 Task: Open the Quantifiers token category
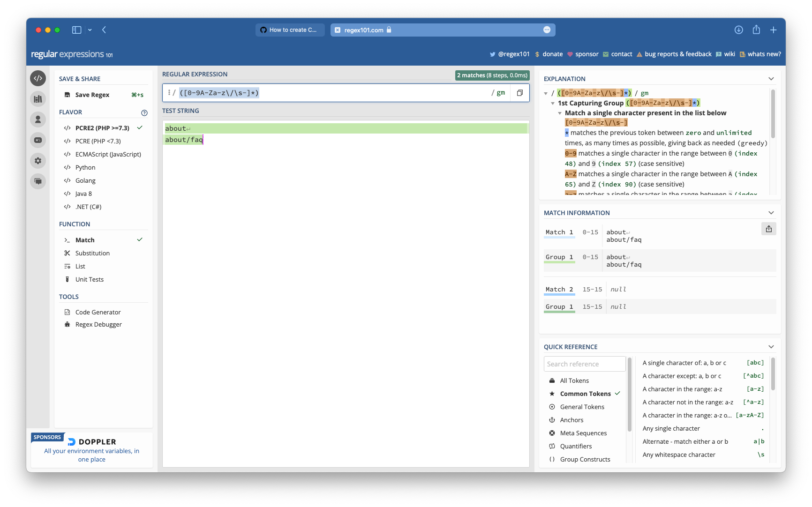click(576, 446)
